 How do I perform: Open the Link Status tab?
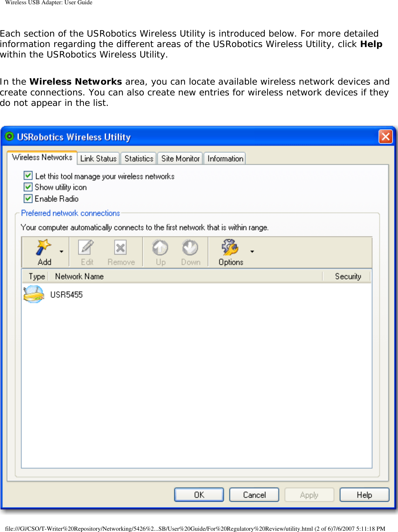coord(98,158)
